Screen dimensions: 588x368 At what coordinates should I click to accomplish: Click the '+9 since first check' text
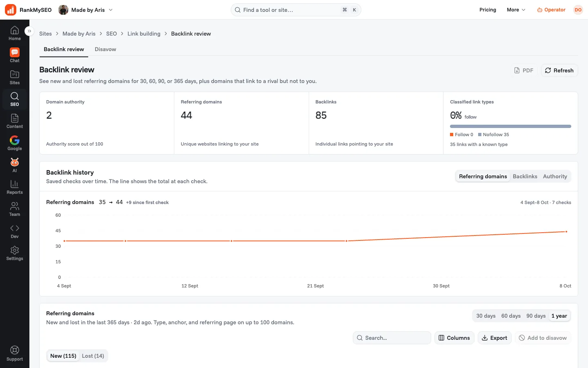point(147,202)
